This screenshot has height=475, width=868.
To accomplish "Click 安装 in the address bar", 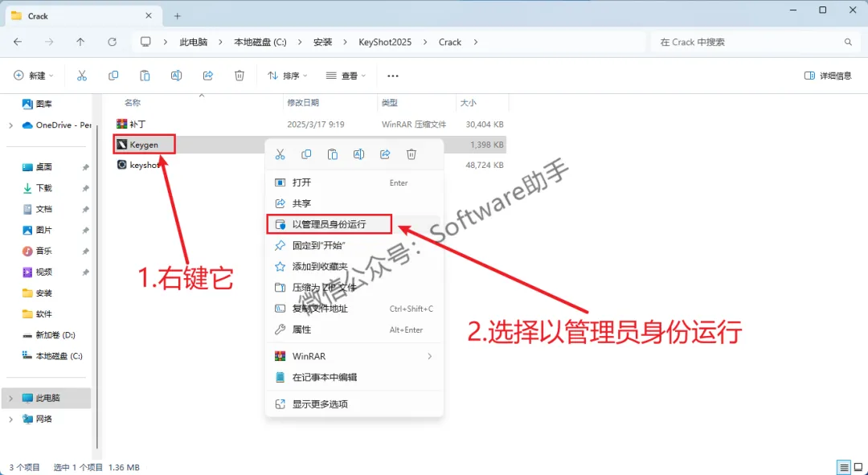I will [x=323, y=42].
